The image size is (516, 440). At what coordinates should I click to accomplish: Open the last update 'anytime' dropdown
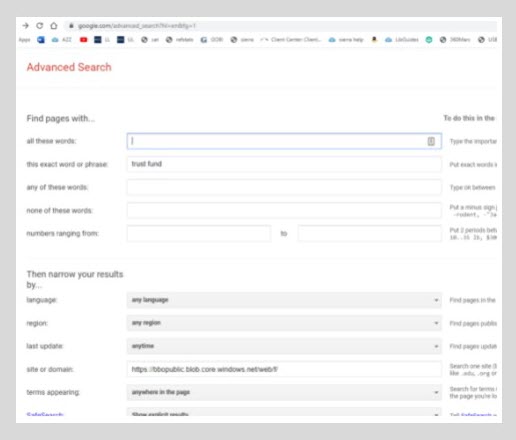pos(284,346)
